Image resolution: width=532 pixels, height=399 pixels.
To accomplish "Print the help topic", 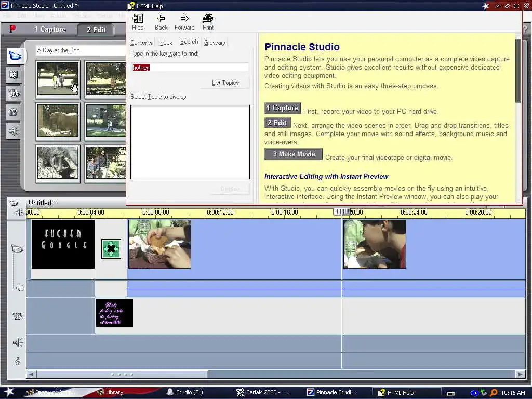I will point(208,22).
